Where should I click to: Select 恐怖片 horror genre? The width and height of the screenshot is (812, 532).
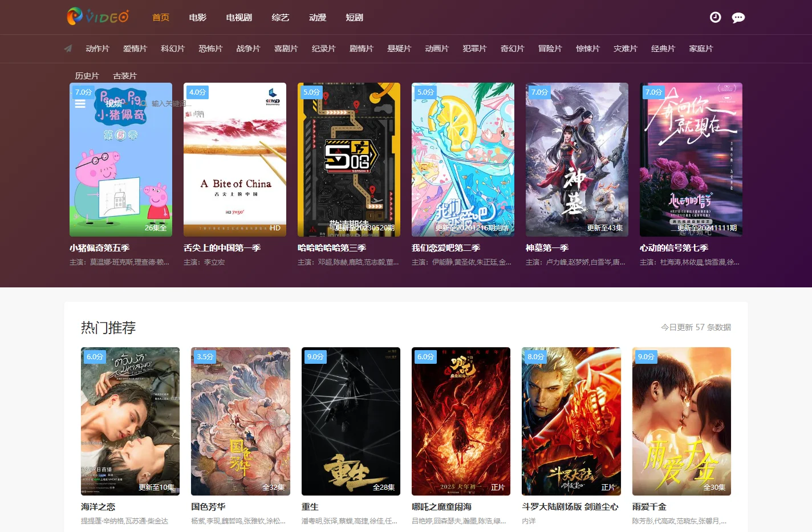tap(210, 48)
